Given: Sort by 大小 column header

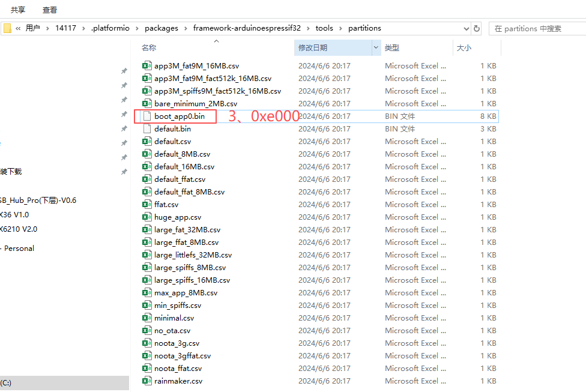Looking at the screenshot, I should click(464, 48).
